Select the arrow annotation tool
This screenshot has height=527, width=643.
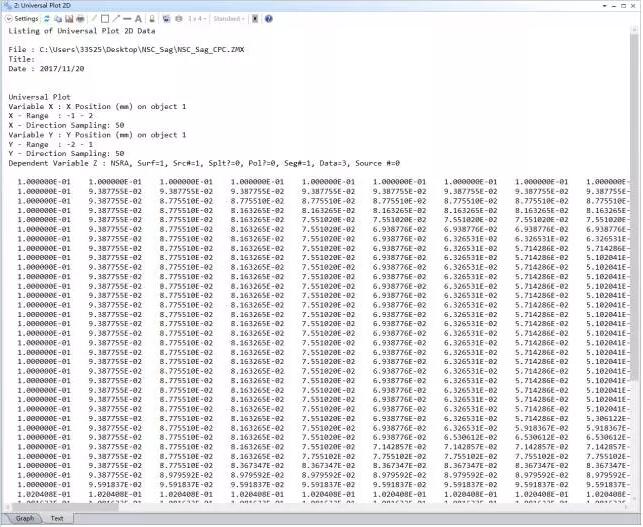115,19
